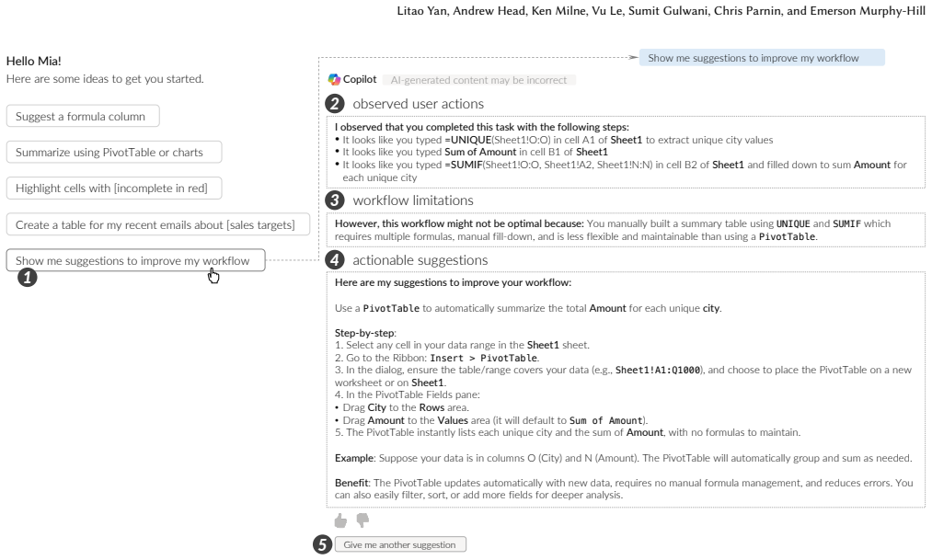
Task: Click the Copilot logo icon
Action: click(334, 80)
